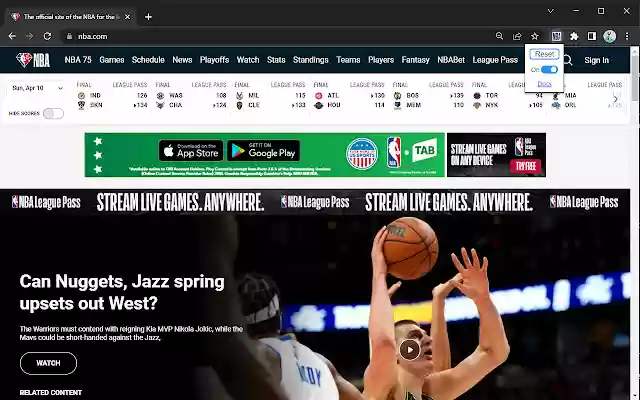Open the Chrome three-dot menu
The width and height of the screenshot is (640, 400).
point(627,36)
